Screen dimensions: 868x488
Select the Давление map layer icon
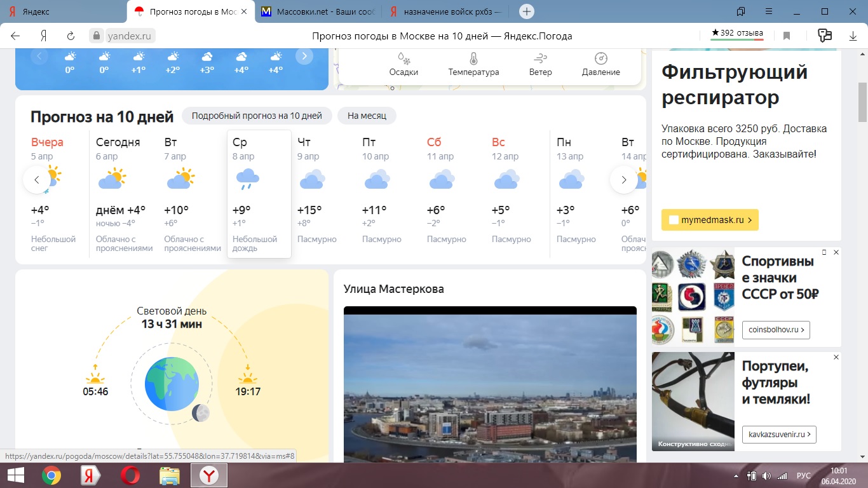[x=601, y=59]
